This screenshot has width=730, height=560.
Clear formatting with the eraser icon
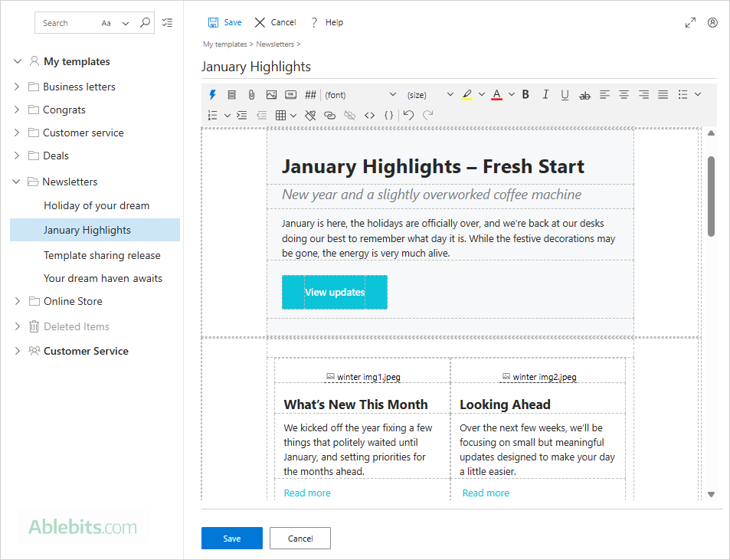310,115
